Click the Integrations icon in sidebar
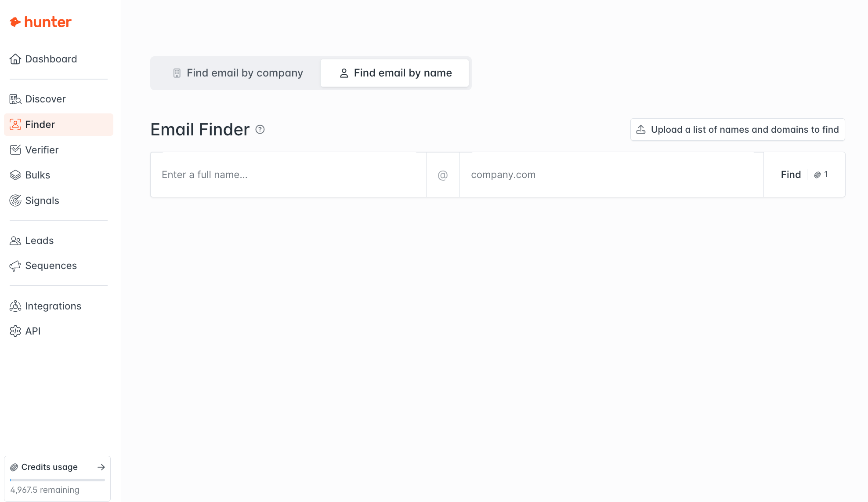The height and width of the screenshot is (502, 868). click(x=15, y=306)
